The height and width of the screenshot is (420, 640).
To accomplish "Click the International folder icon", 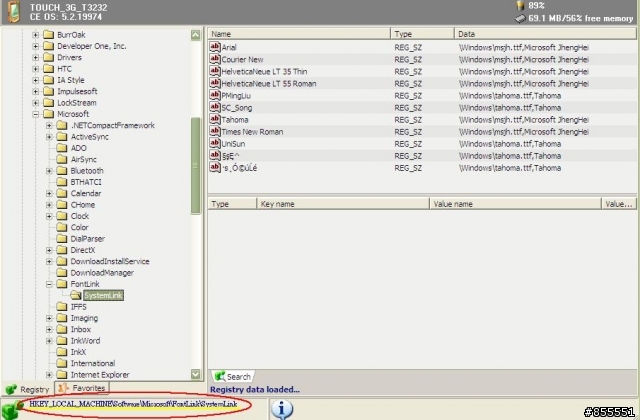I will (62, 363).
